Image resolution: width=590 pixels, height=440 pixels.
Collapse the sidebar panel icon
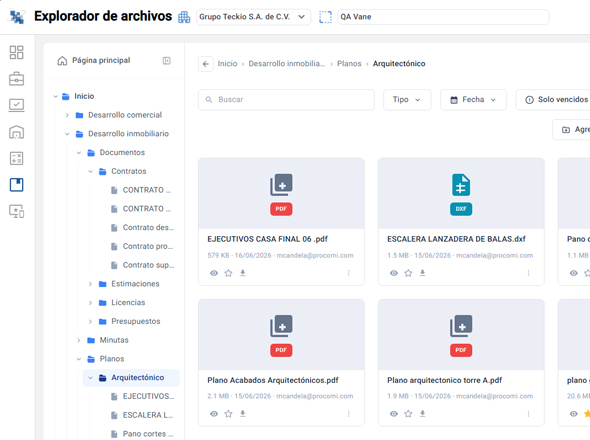tap(166, 61)
